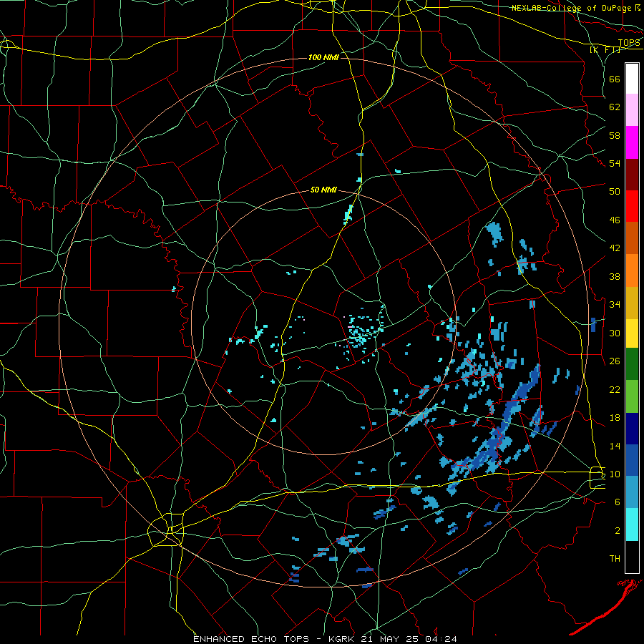This screenshot has width=644, height=644.
Task: Click the medium blue 10 kft swatch
Action: point(632,460)
